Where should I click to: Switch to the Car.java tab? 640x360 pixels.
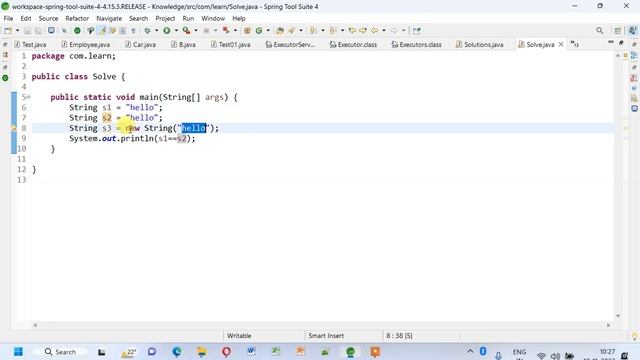click(x=140, y=44)
